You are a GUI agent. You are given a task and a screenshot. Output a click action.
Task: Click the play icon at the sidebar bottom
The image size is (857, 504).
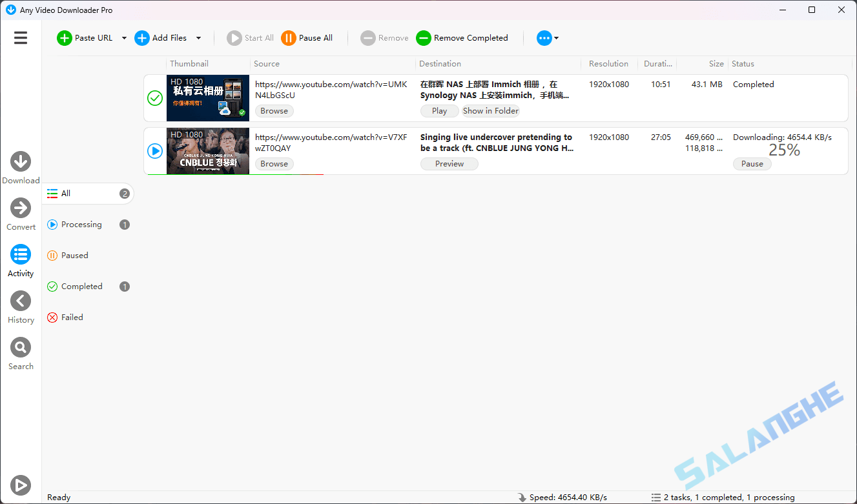[x=20, y=485]
